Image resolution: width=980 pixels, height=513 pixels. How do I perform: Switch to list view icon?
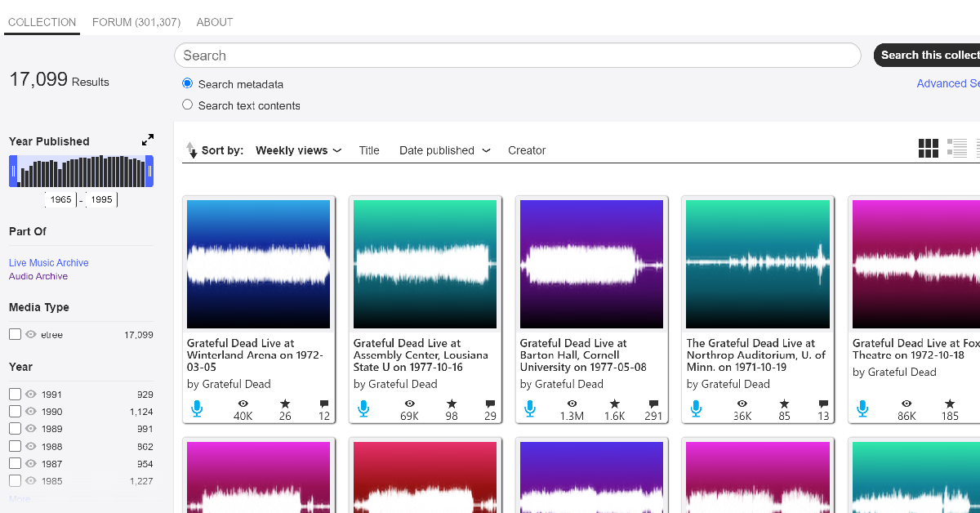(x=956, y=148)
